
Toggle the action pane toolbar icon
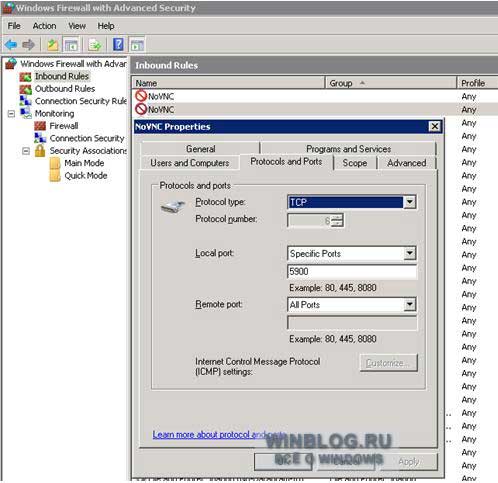coord(137,45)
